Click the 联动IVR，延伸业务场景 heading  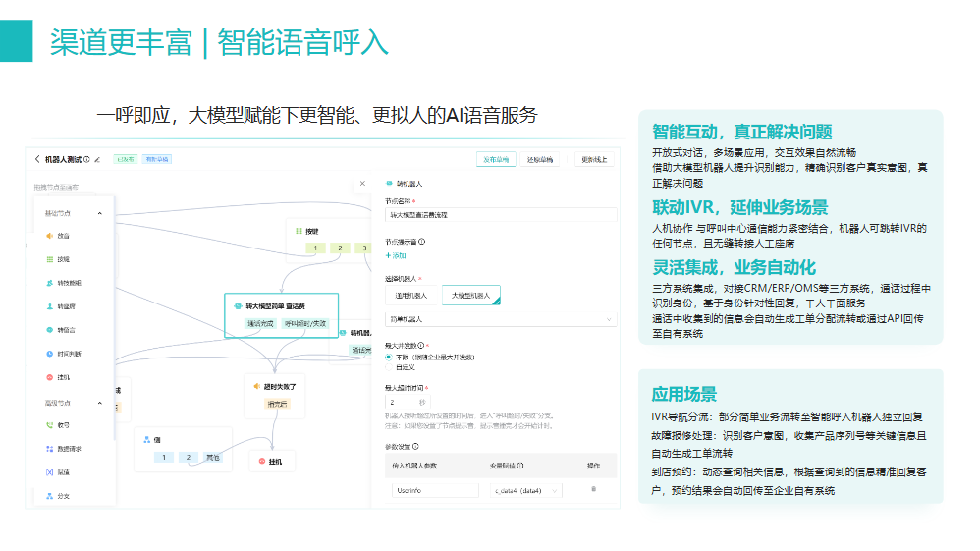[740, 207]
